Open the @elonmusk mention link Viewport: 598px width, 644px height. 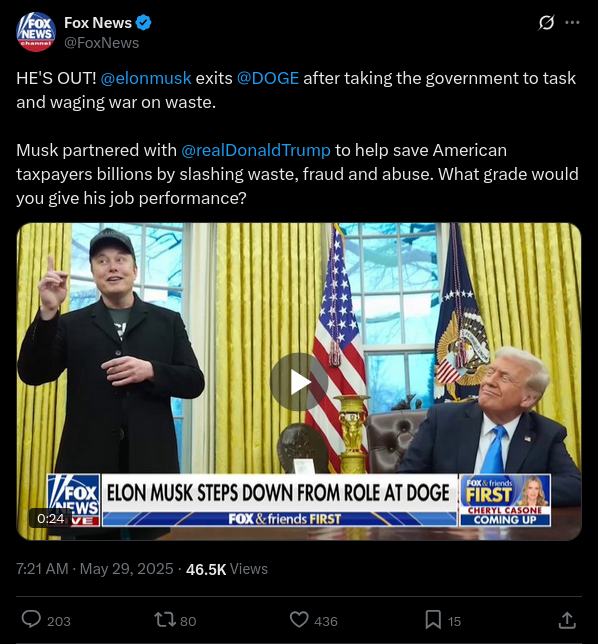pyautogui.click(x=146, y=78)
